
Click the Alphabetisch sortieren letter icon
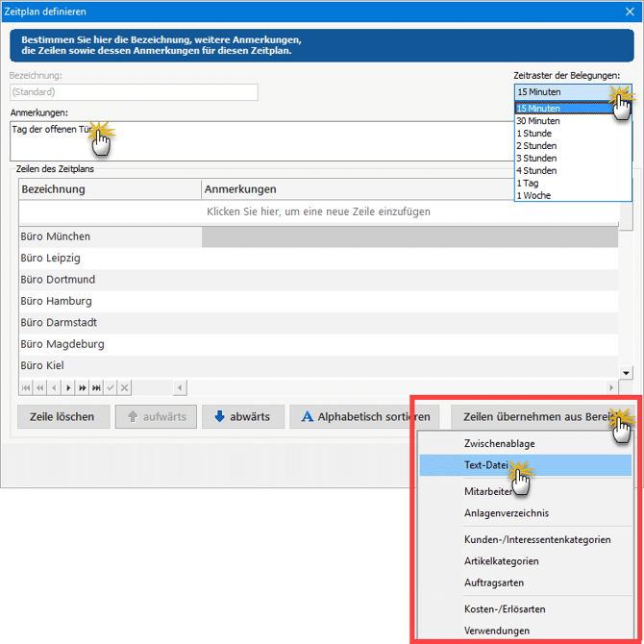308,417
